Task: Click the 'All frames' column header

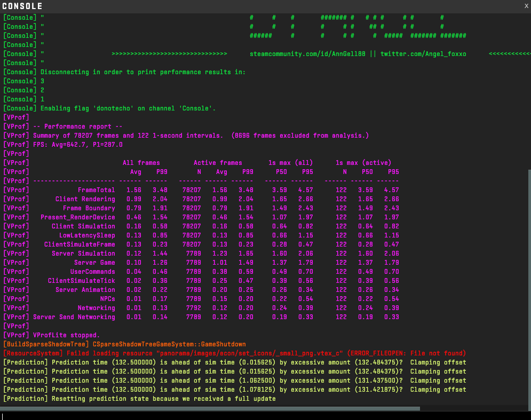Action: click(141, 163)
